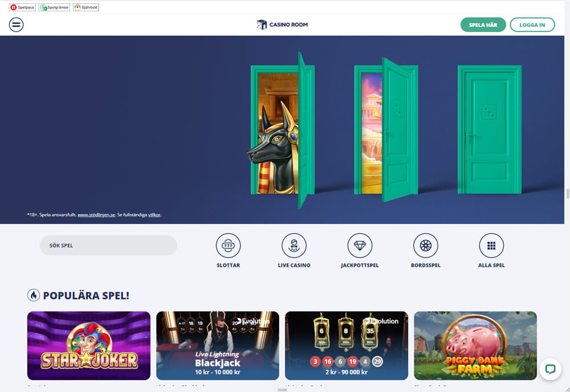Follow the www.stödlinjen.se link
The height and width of the screenshot is (392, 570).
click(96, 215)
